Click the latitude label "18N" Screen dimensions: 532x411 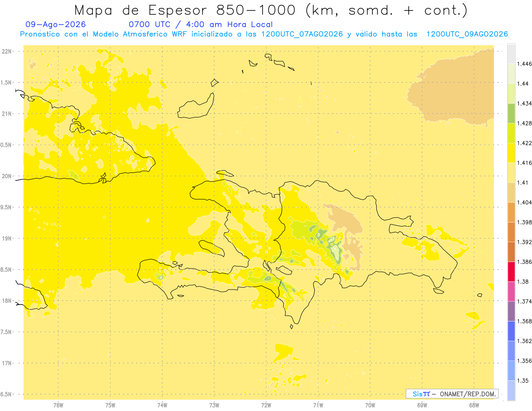[x=7, y=301]
